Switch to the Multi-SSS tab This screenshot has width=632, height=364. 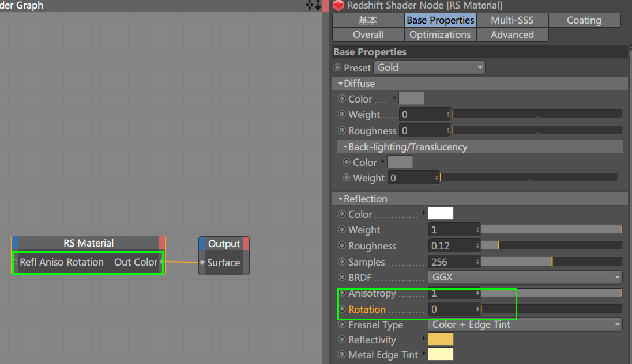[512, 20]
